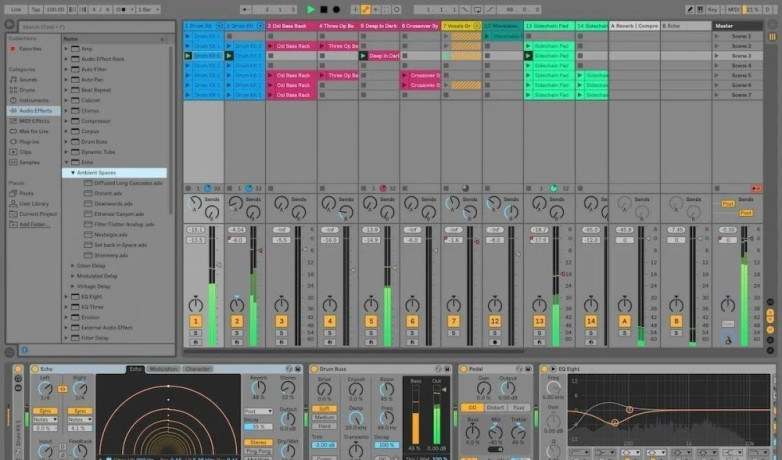Stop playback with the transport stop button

tap(324, 9)
